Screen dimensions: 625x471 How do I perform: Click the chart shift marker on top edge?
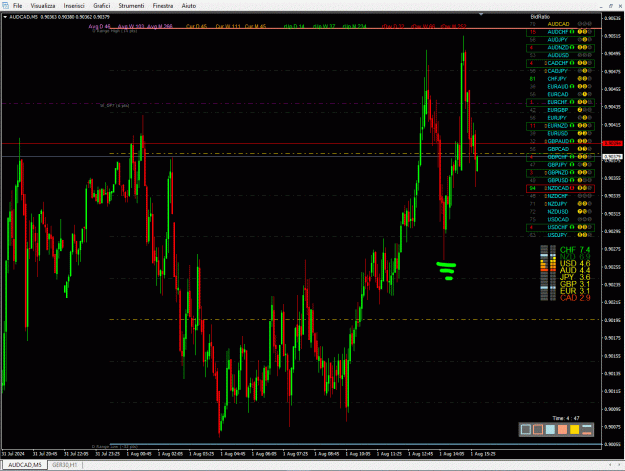tap(481, 14)
